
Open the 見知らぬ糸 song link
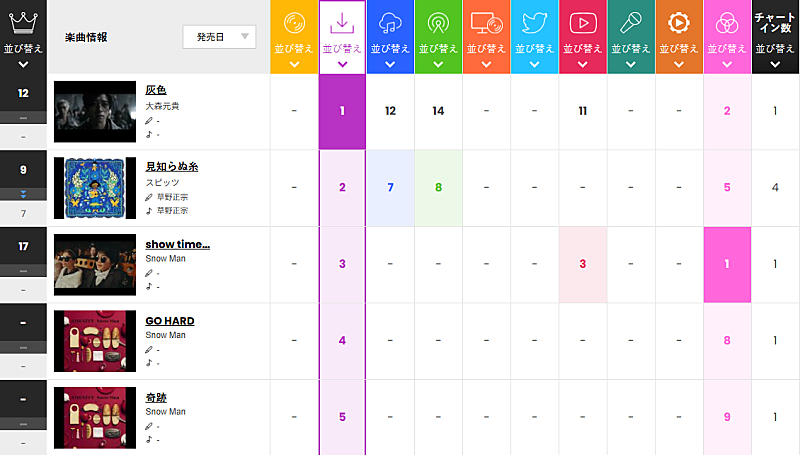click(171, 166)
